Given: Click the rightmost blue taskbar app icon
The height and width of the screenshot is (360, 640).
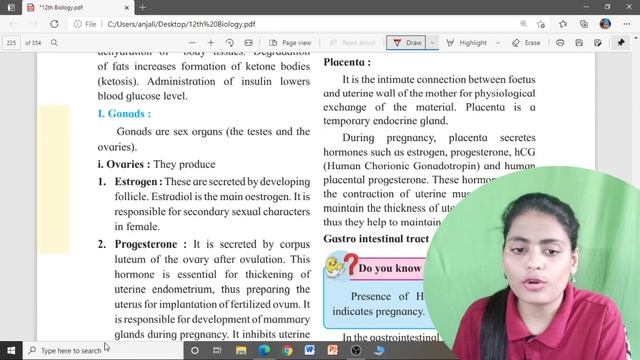Looking at the screenshot, I should tap(379, 350).
